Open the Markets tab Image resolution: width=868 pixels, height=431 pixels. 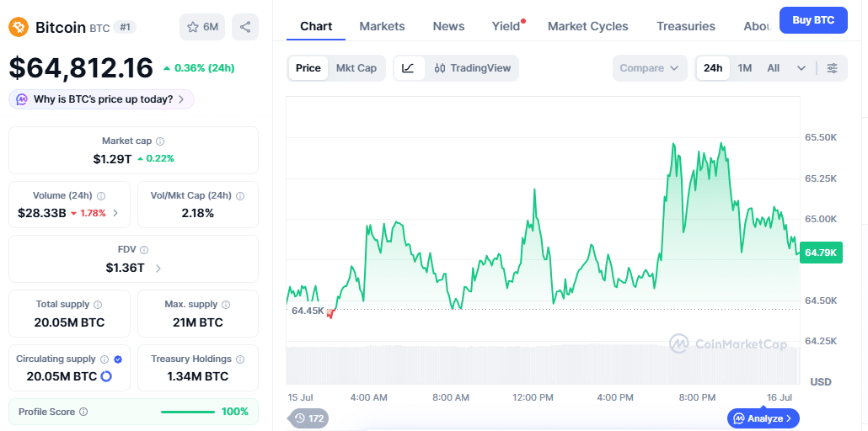point(382,26)
